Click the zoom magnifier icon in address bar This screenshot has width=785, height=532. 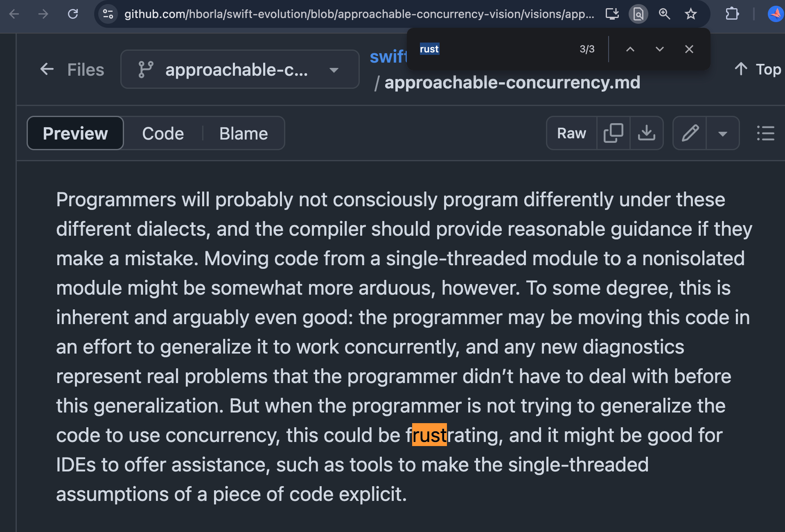pyautogui.click(x=664, y=14)
